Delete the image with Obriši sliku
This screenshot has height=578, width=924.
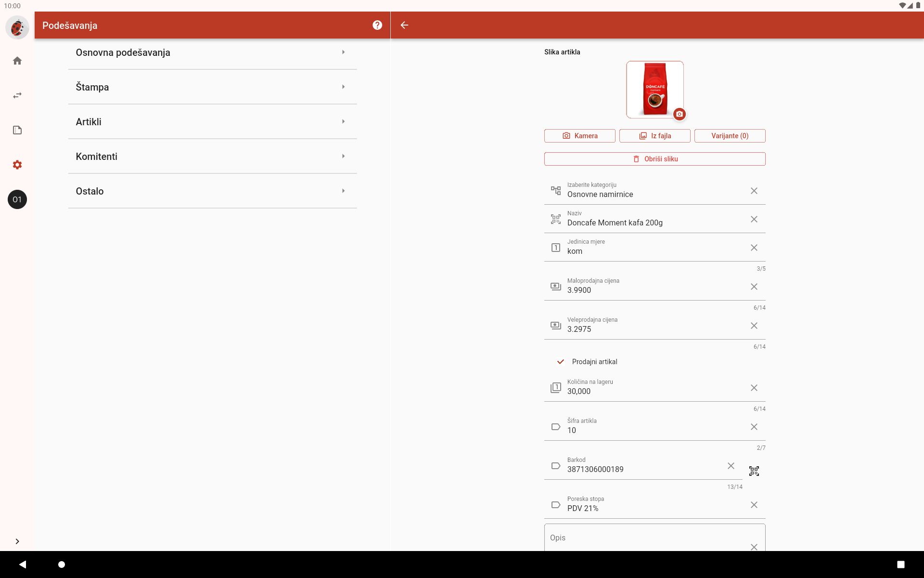(x=654, y=159)
